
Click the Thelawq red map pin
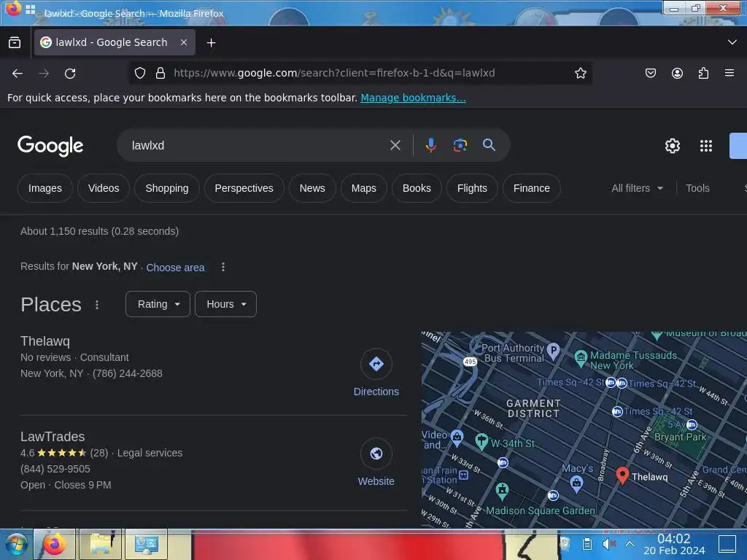click(x=622, y=475)
